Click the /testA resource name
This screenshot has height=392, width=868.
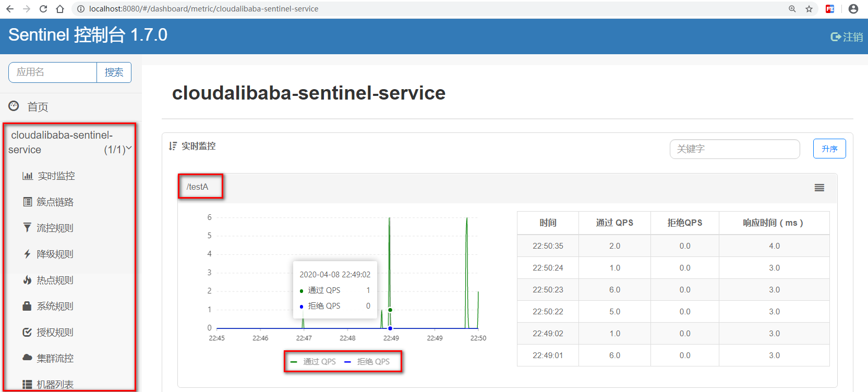coord(197,187)
